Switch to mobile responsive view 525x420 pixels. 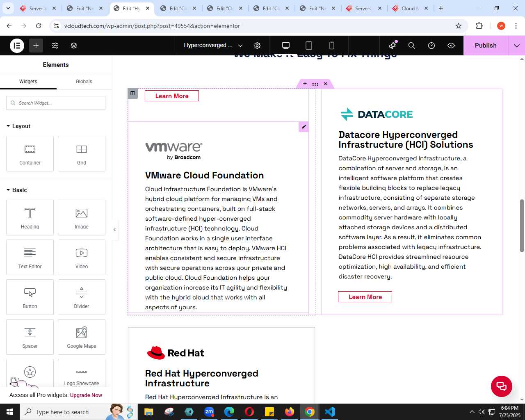(332, 46)
